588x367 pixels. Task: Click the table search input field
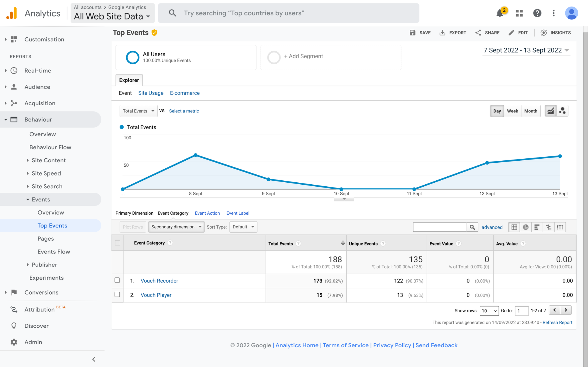440,227
